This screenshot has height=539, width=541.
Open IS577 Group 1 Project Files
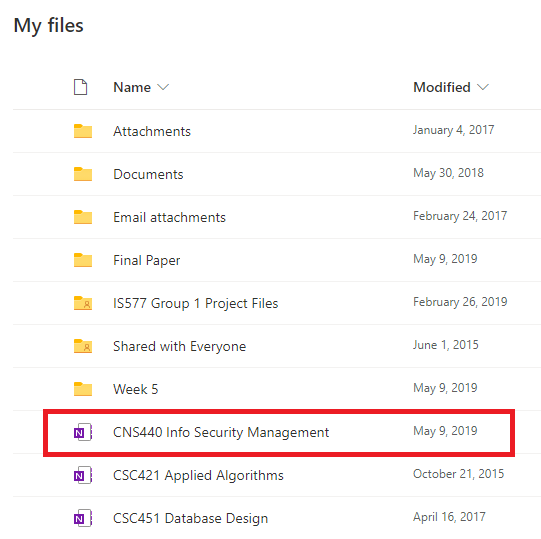point(196,303)
